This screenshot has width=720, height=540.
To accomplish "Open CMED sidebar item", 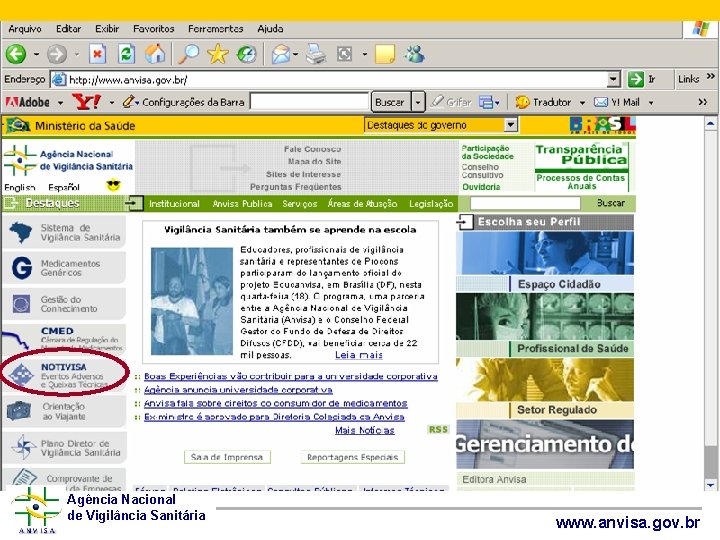I will click(x=63, y=338).
